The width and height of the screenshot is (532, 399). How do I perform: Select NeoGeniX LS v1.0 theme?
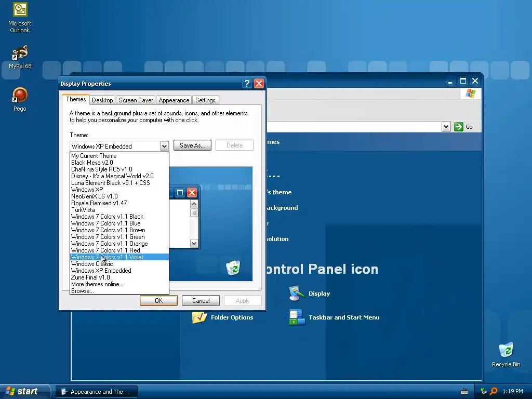(119, 196)
